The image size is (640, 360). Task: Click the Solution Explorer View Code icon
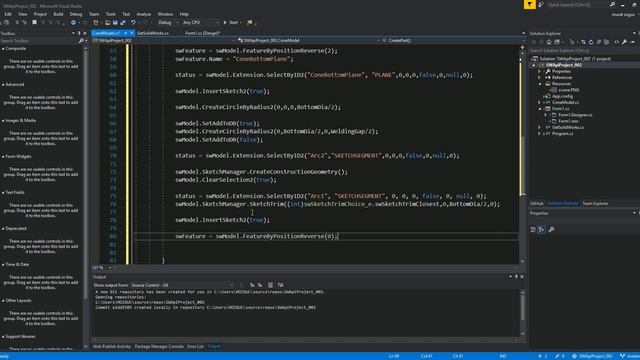click(x=616, y=42)
